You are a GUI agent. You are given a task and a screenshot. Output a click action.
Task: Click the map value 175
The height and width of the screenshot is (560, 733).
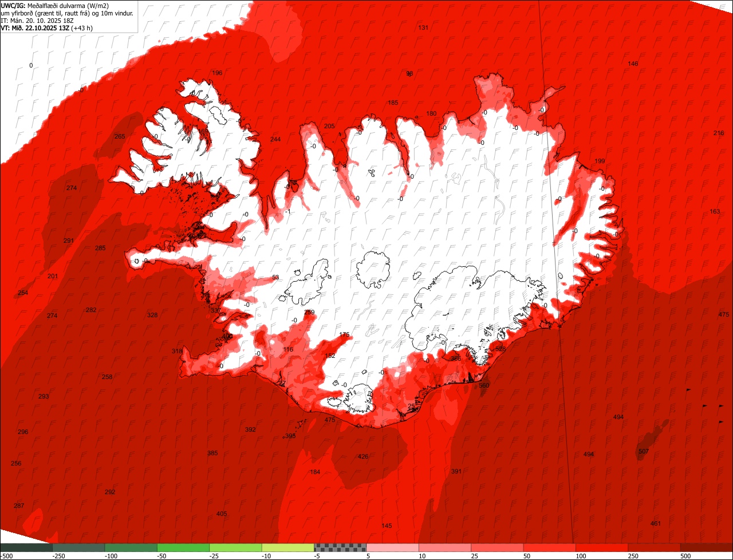344,334
